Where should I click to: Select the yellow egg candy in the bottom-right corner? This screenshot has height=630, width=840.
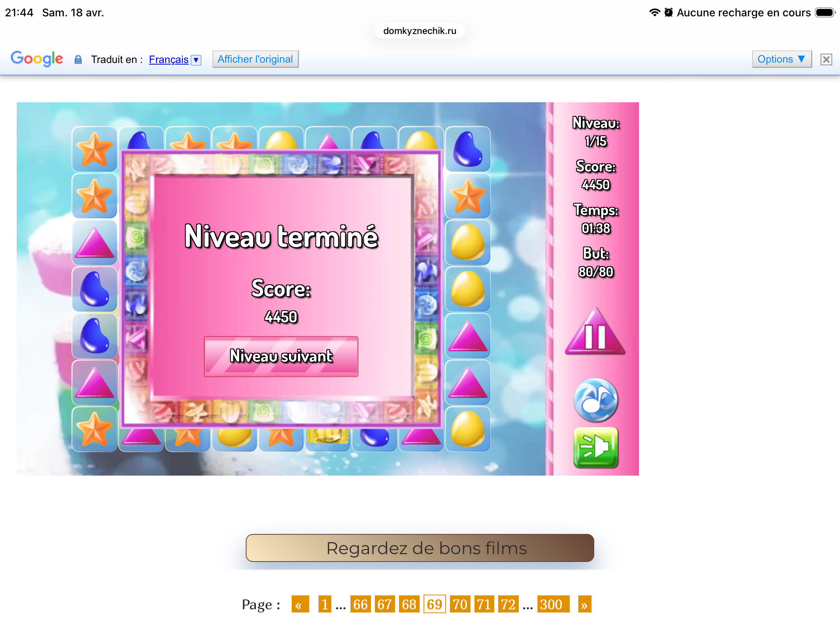[x=467, y=429]
